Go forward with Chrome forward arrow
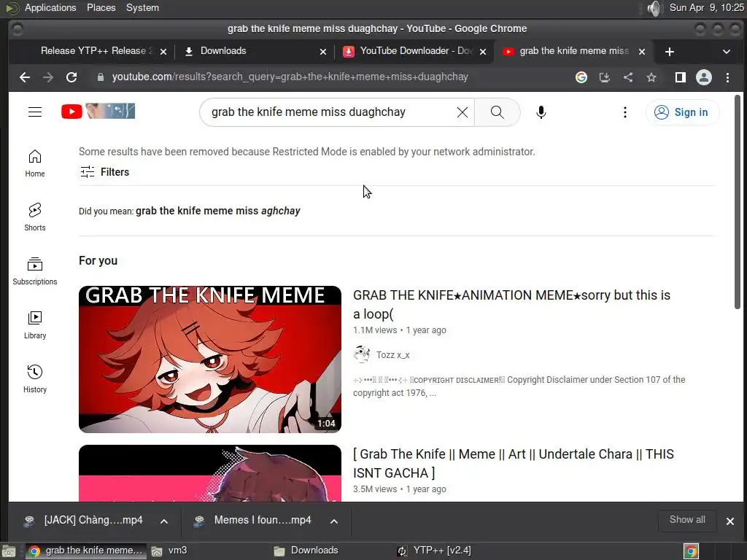Image resolution: width=747 pixels, height=560 pixels. 47,77
